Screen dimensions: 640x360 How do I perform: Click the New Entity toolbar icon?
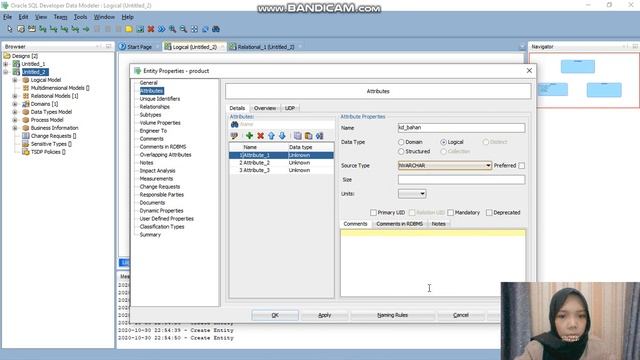pyautogui.click(x=21, y=29)
